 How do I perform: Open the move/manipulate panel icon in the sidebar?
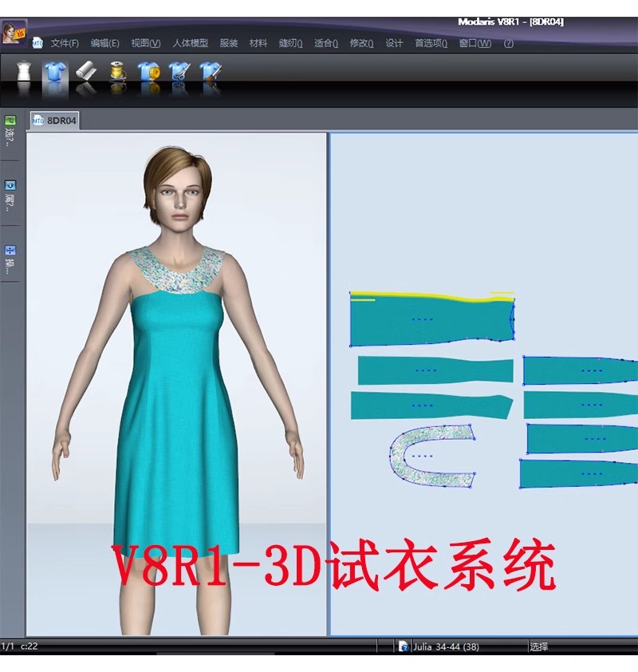[x=10, y=251]
